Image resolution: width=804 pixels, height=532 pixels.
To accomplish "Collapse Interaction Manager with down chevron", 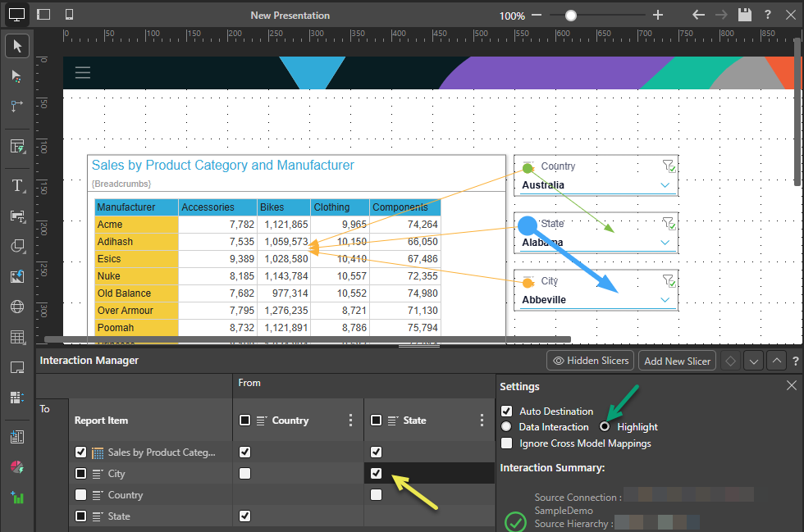I will (754, 361).
